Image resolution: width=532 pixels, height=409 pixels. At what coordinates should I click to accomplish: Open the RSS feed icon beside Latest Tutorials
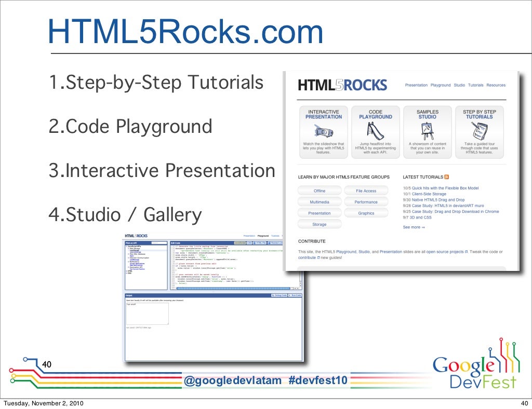pos(446,177)
